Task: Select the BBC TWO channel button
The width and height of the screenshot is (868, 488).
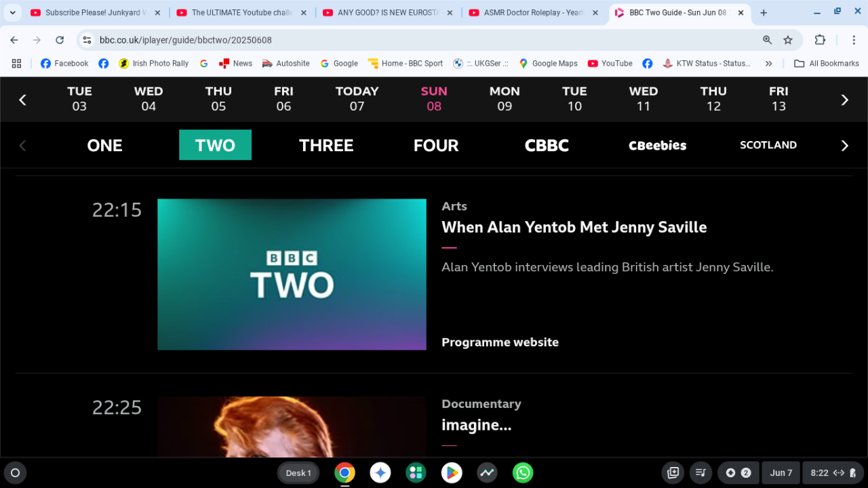Action: coord(215,145)
